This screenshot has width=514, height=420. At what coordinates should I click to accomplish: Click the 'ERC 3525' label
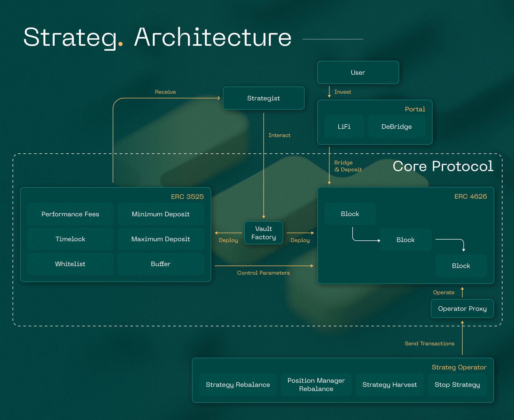187,197
